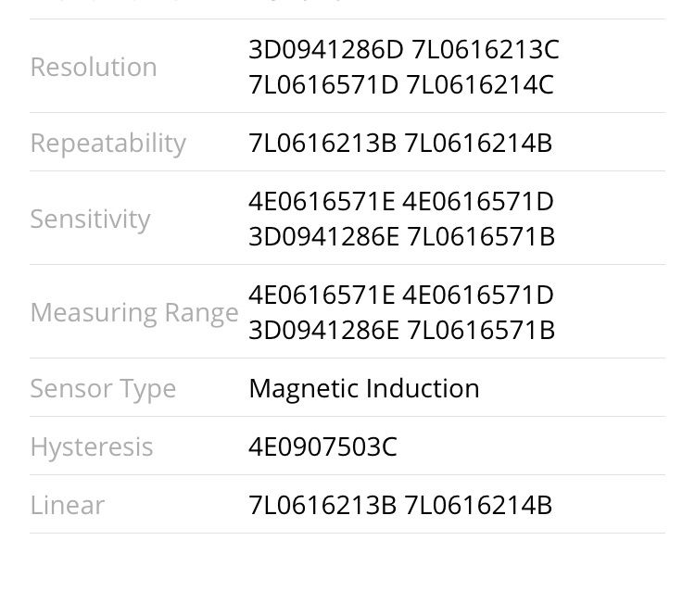Screen dimensions: 695x616
Task: Select Hysteresis part number 4E0907503C
Action: click(322, 446)
